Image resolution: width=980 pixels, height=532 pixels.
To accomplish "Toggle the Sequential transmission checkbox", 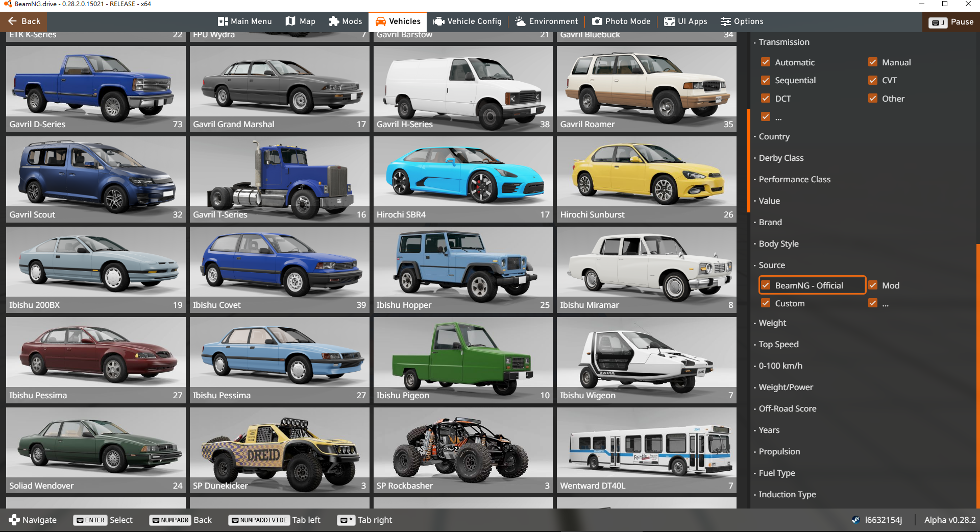I will 766,80.
